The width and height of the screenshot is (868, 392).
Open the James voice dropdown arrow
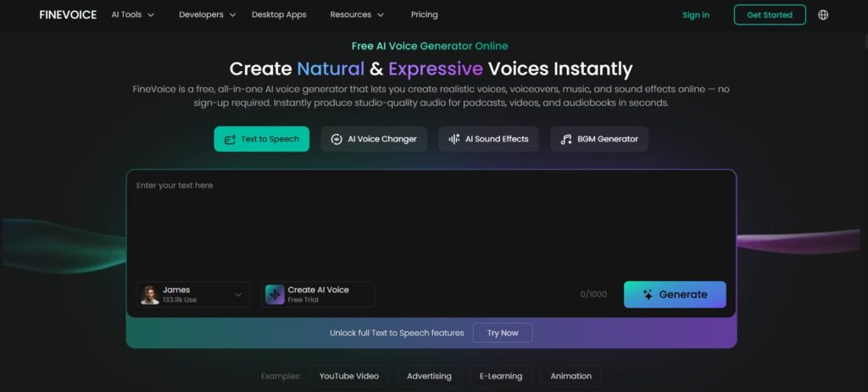click(x=238, y=295)
